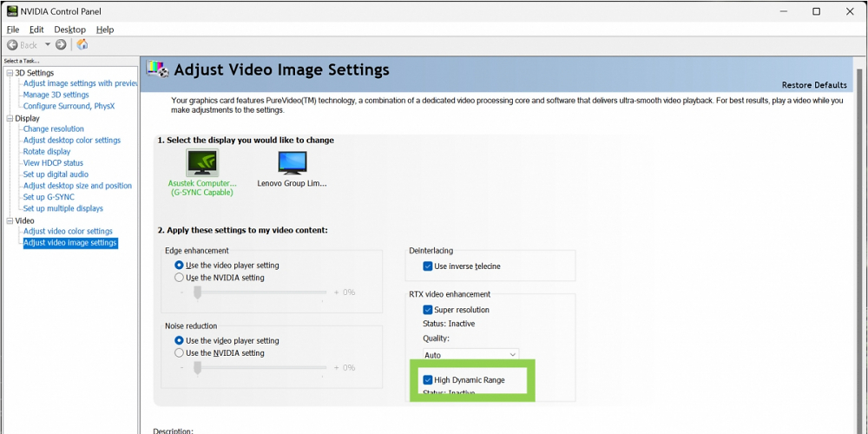
Task: Collapse the Video tree node
Action: [10, 220]
